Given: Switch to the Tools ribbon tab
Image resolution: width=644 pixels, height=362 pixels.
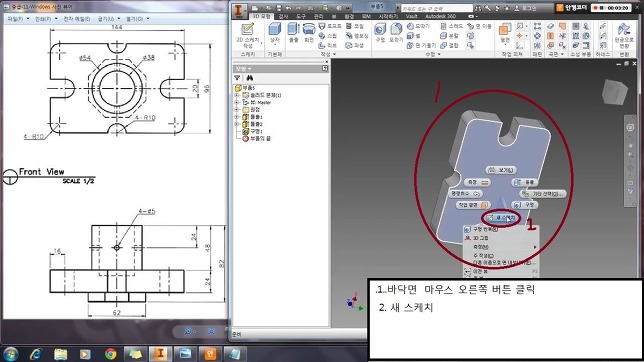Looking at the screenshot, I should (x=301, y=16).
